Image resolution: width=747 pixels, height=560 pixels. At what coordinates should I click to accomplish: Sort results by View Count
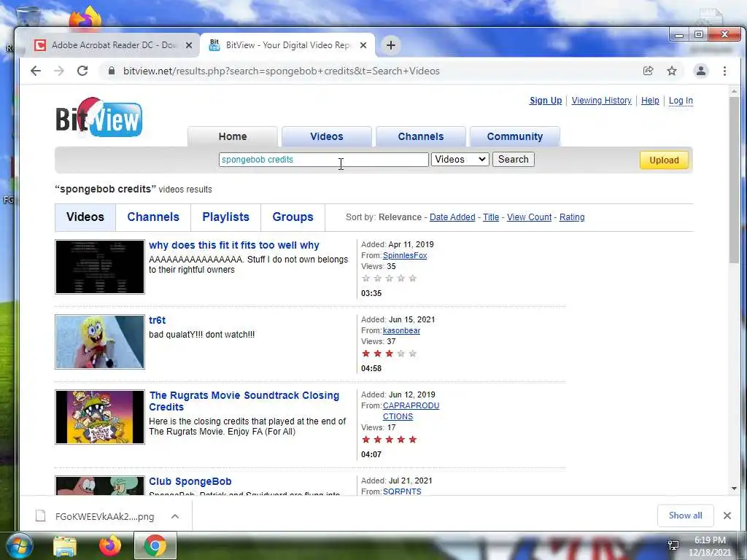tap(529, 217)
